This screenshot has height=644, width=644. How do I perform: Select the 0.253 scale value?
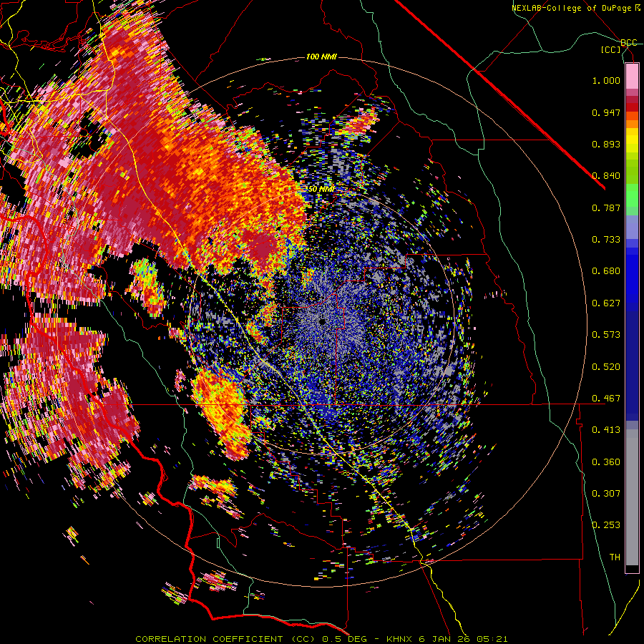606,525
